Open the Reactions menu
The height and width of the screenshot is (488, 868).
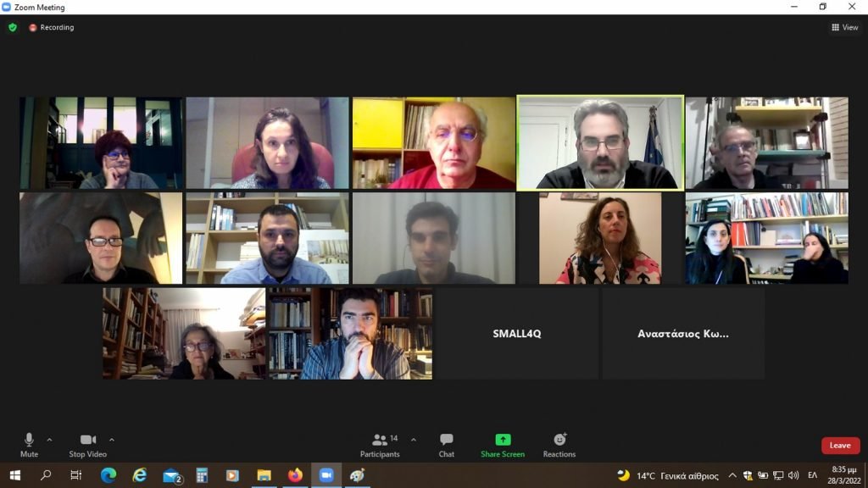[559, 446]
